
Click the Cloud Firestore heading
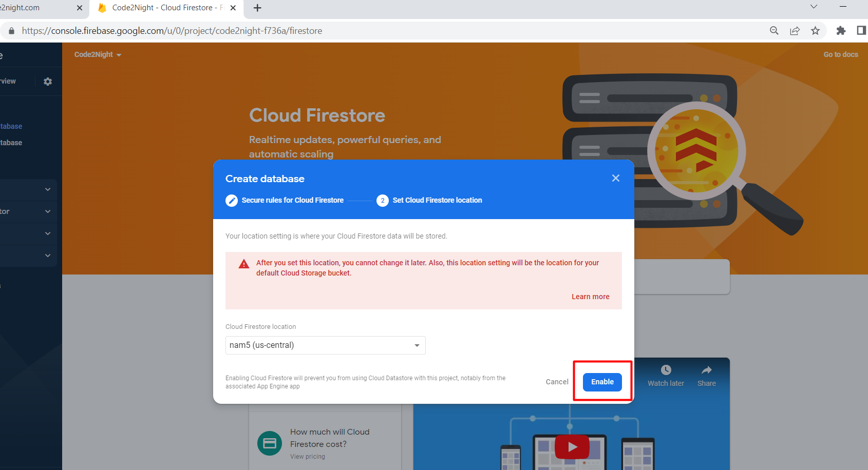(317, 115)
